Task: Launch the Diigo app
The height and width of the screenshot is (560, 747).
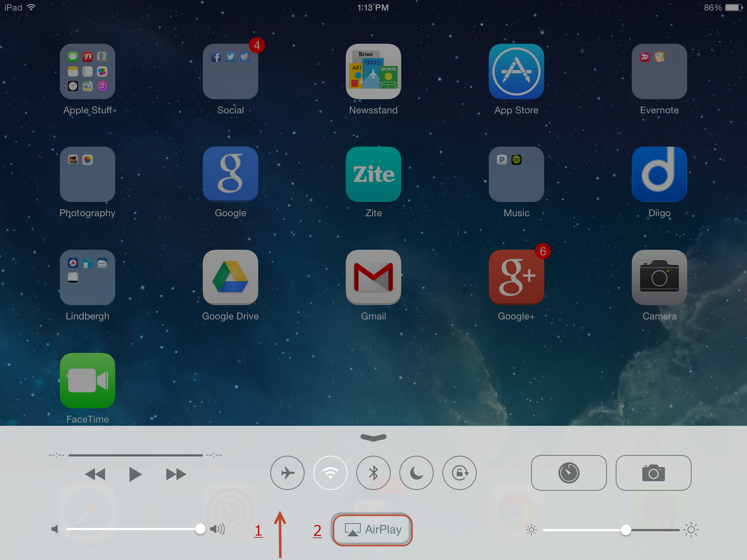Action: pyautogui.click(x=659, y=175)
